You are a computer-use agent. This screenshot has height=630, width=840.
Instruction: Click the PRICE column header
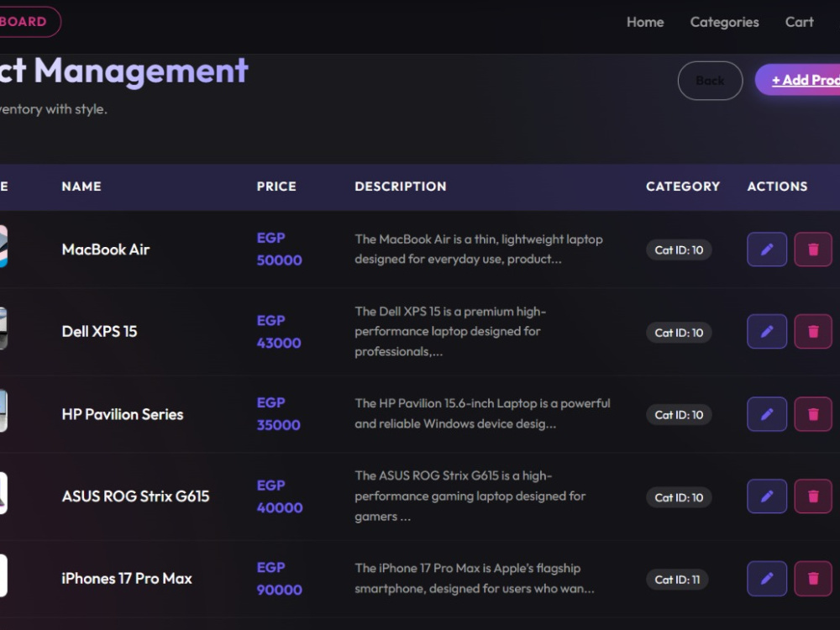coord(276,186)
